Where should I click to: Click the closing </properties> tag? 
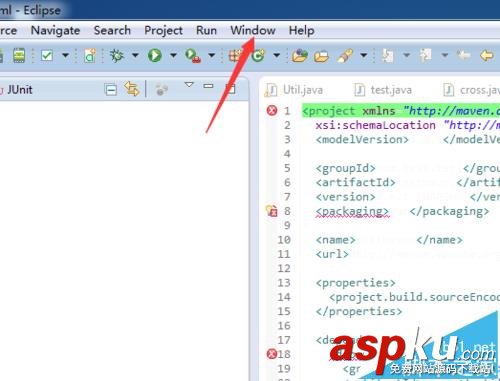(359, 311)
